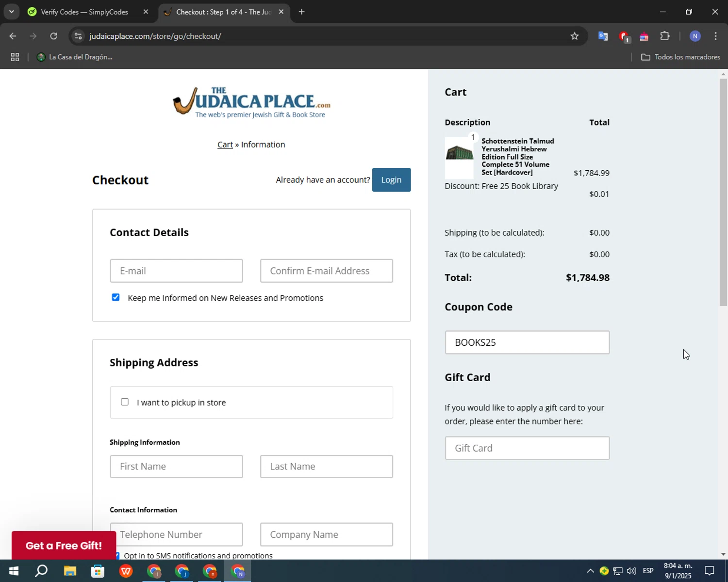Focus the First Name field
Screen dimensions: 728x582
176,467
